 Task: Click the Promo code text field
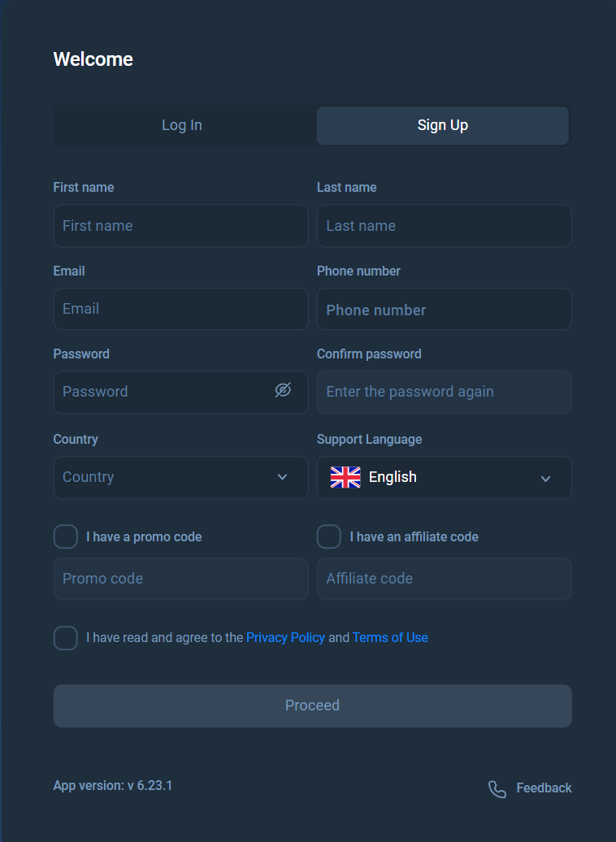[x=180, y=579]
